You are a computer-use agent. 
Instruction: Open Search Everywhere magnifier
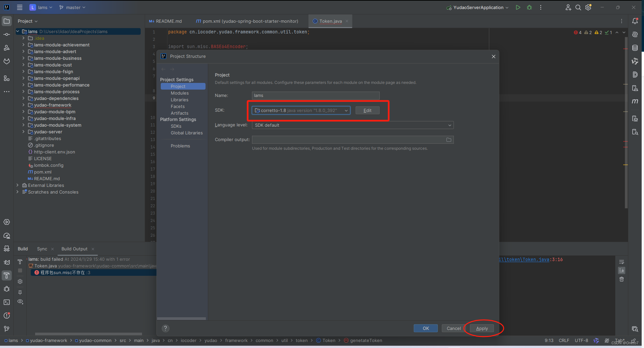click(578, 7)
